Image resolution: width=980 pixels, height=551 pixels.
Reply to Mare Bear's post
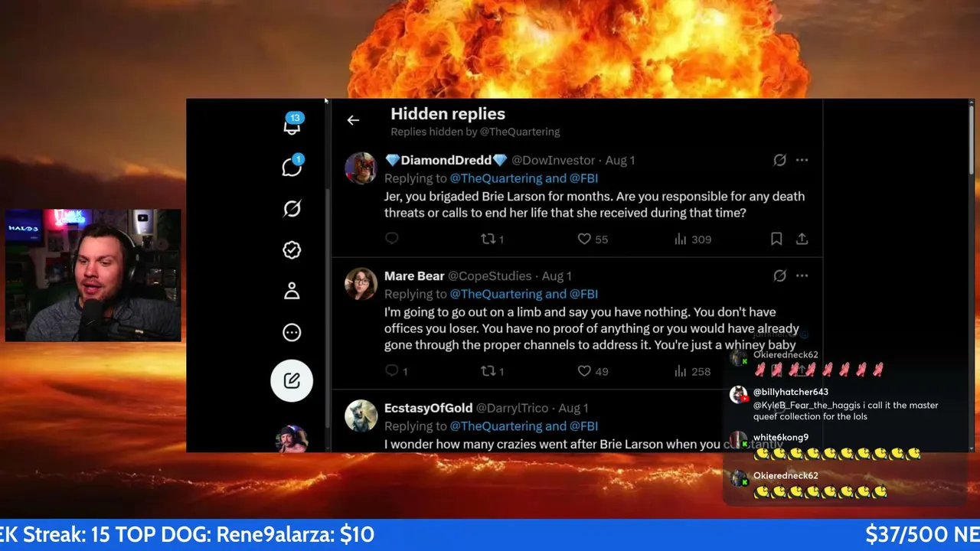(x=397, y=371)
